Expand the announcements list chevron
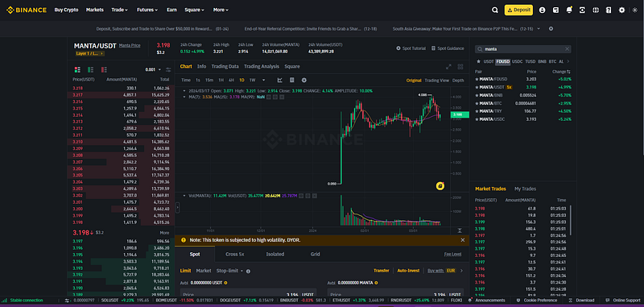Viewport: 644px width, 307px height. pos(539,29)
